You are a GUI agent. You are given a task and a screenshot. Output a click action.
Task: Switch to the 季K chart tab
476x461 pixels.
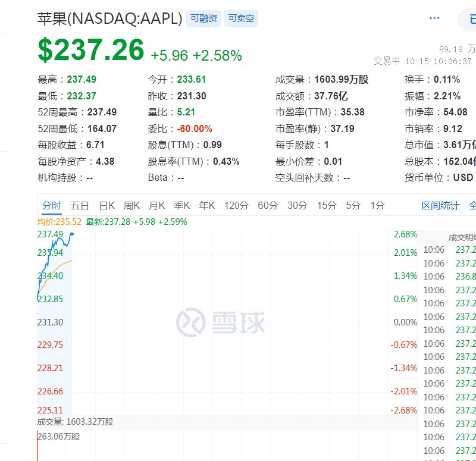(x=181, y=205)
